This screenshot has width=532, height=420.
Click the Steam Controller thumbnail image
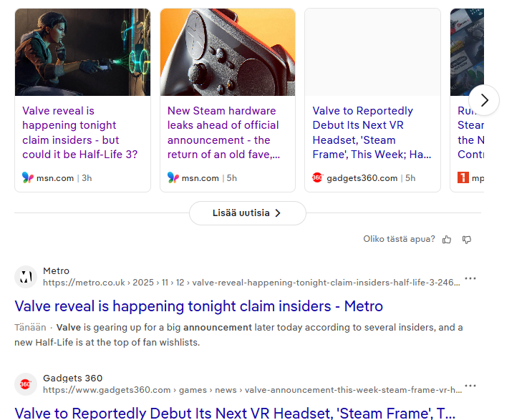228,52
